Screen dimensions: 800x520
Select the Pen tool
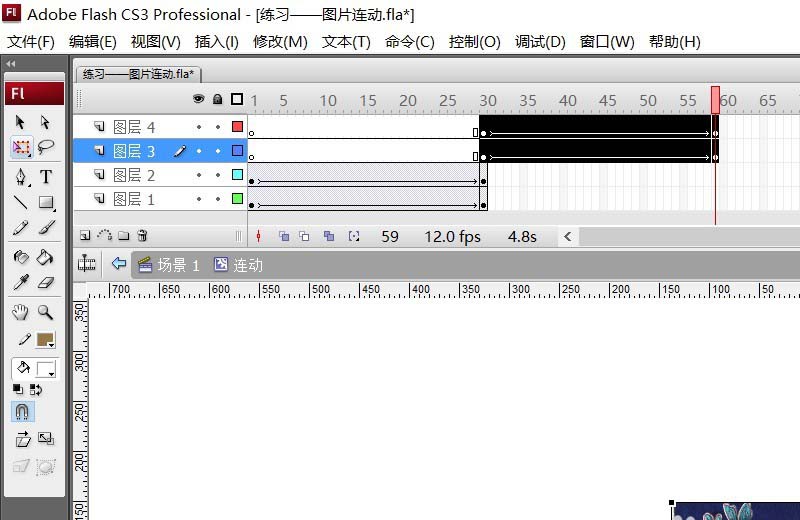pyautogui.click(x=20, y=177)
